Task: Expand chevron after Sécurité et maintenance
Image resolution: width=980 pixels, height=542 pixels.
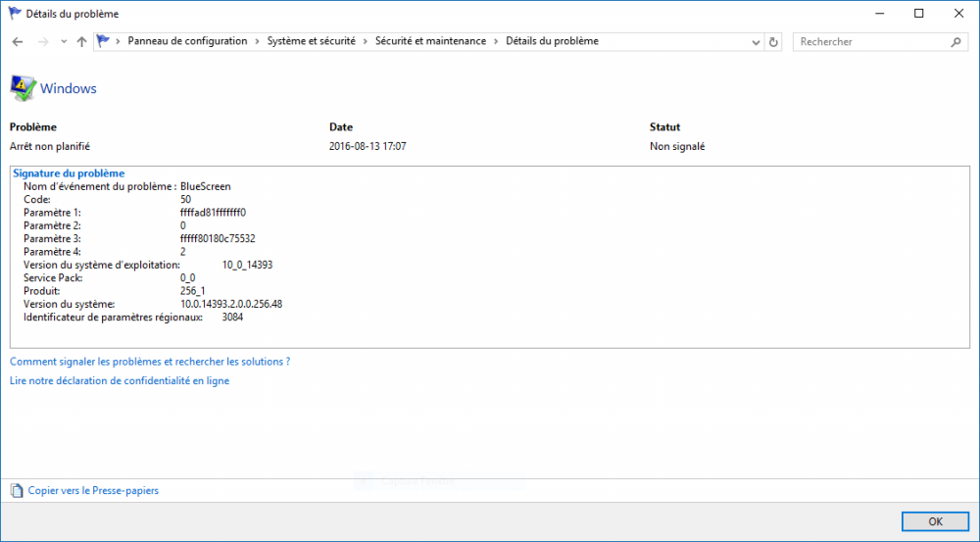Action: click(496, 41)
